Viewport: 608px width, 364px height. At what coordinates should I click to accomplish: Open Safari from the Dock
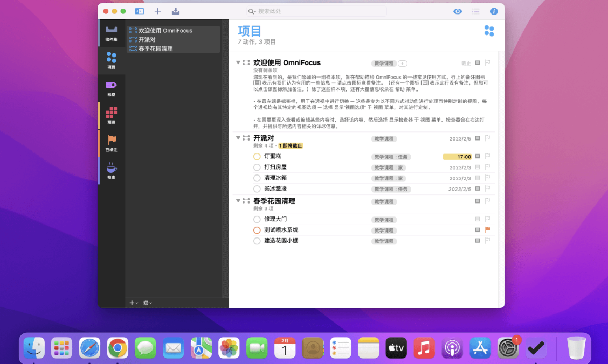[89, 348]
